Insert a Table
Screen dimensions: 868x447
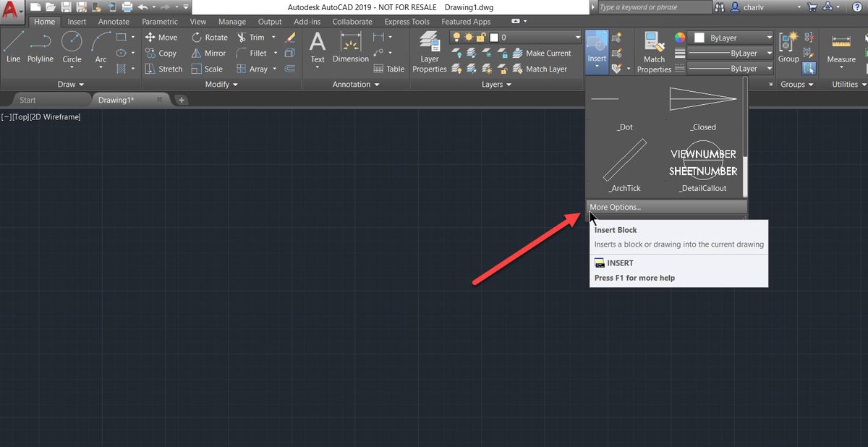coord(389,69)
